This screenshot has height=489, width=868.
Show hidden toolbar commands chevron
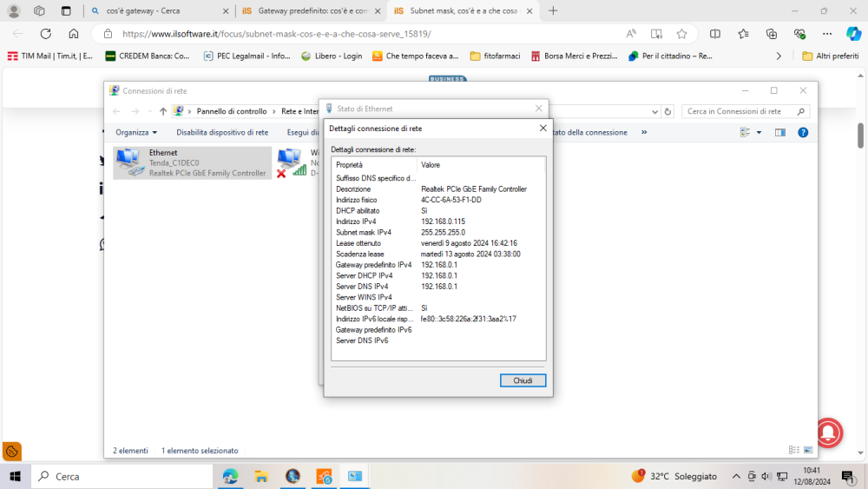tap(644, 133)
